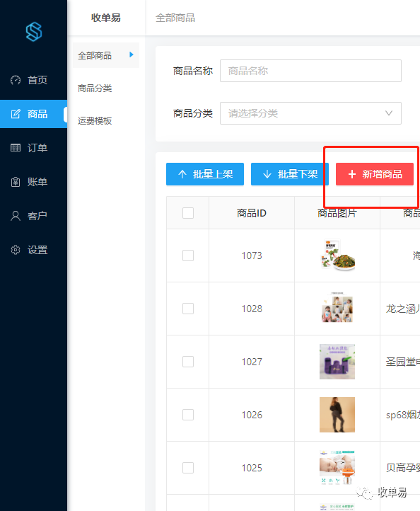The image size is (420, 511).
Task: Focus the 商品名称 search input field
Action: (310, 71)
